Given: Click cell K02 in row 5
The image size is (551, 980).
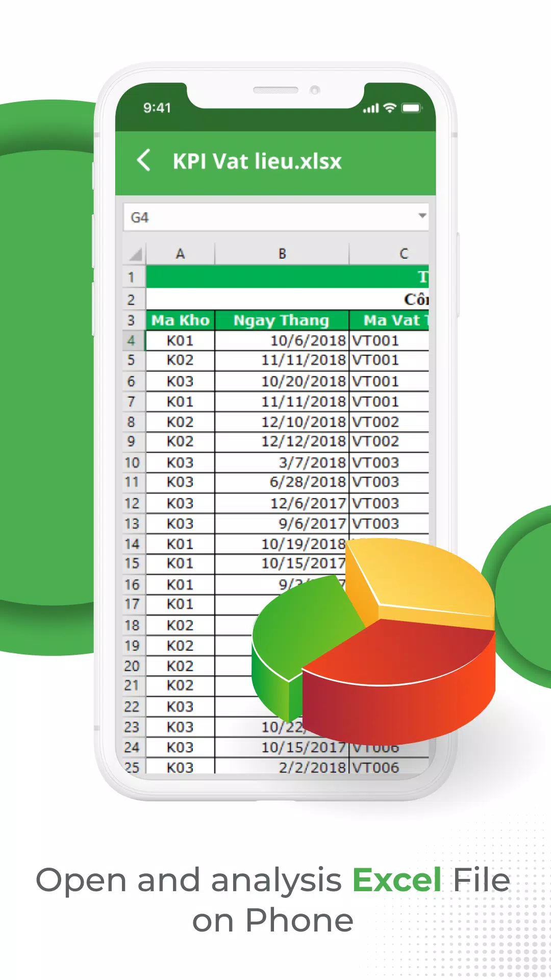Looking at the screenshot, I should (x=181, y=360).
